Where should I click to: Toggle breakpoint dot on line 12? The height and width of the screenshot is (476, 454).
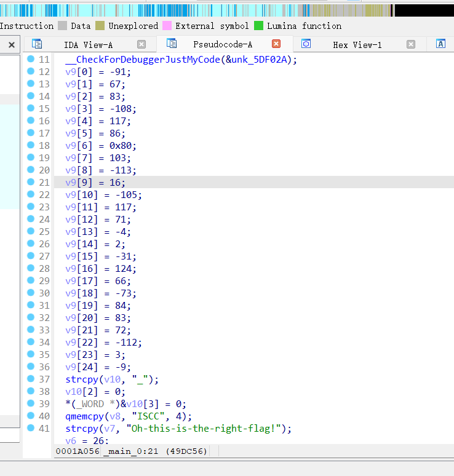[31, 71]
